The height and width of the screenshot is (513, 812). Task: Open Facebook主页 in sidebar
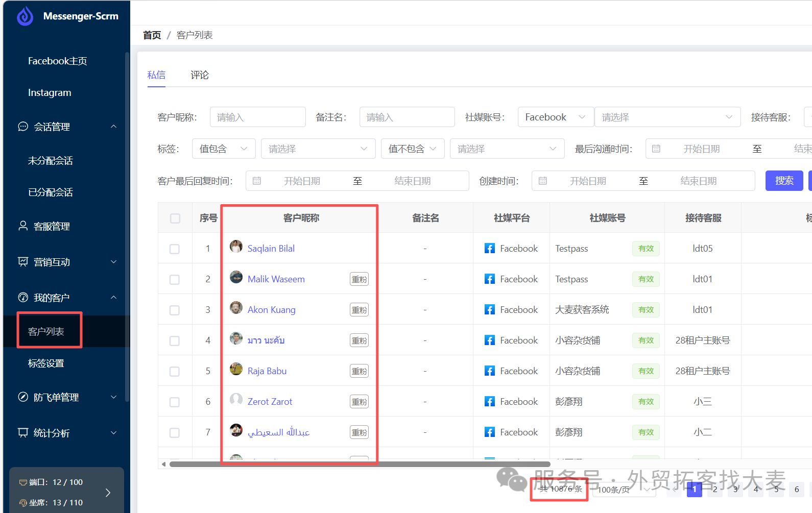click(x=57, y=61)
